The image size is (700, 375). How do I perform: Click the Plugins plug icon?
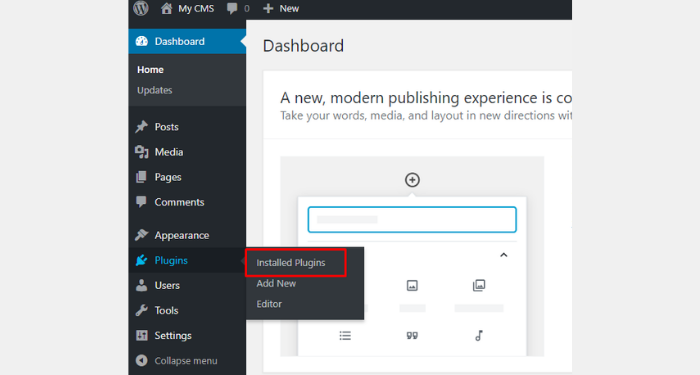point(142,260)
